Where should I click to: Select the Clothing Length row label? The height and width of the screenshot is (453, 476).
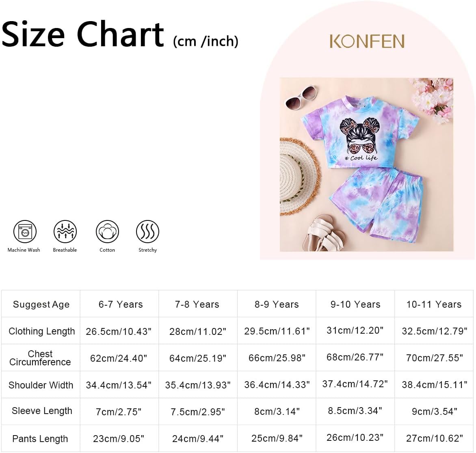click(41, 331)
